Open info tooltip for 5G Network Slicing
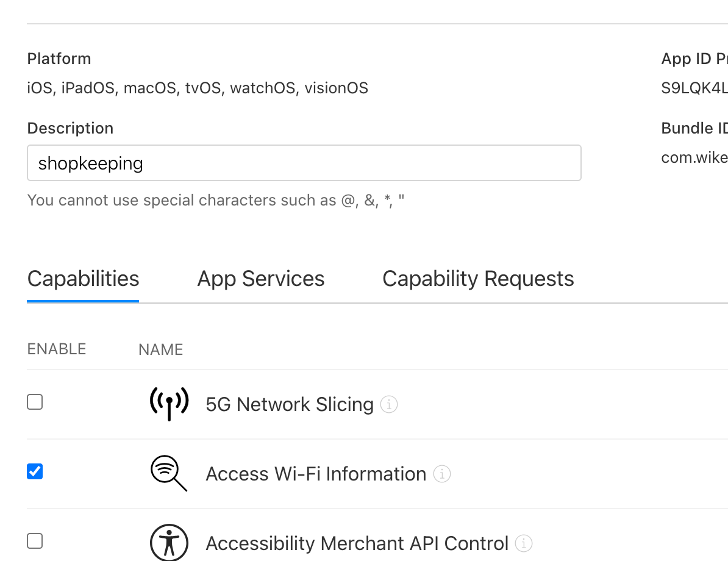This screenshot has height=561, width=728. click(389, 404)
